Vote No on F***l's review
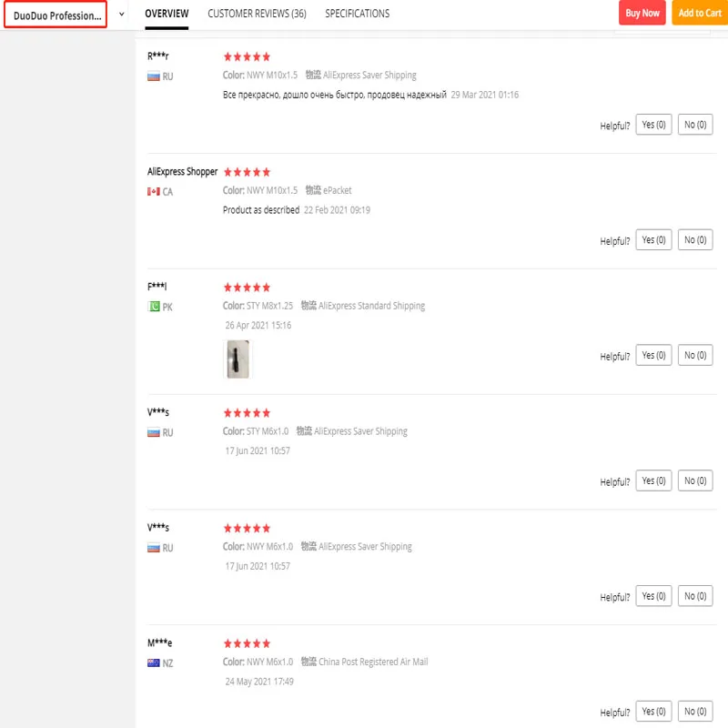728x728 pixels. (x=695, y=355)
